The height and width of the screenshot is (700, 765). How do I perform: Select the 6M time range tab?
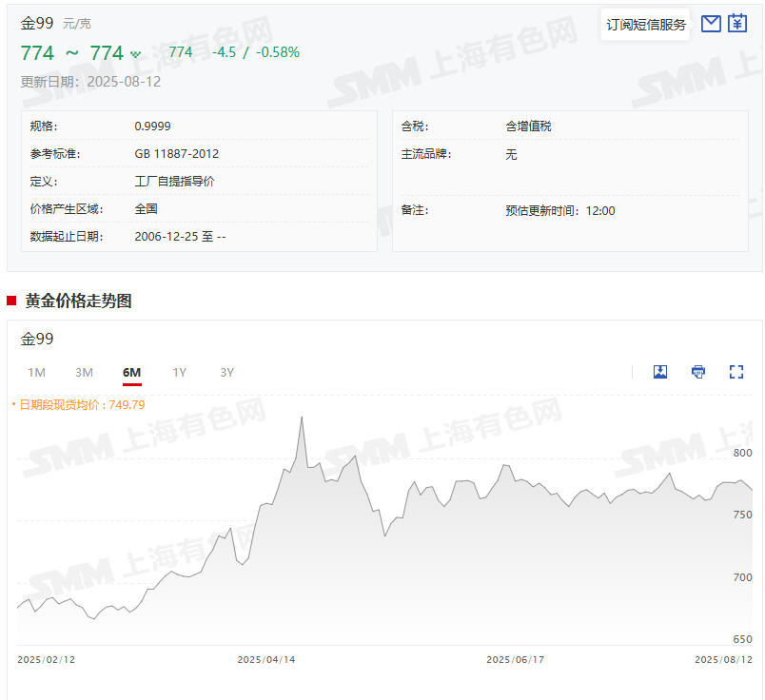[x=131, y=372]
